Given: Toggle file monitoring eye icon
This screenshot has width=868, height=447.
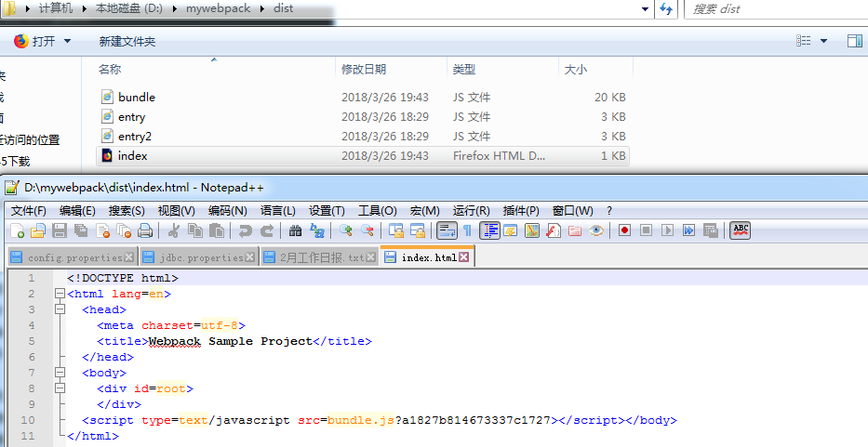Looking at the screenshot, I should [596, 230].
